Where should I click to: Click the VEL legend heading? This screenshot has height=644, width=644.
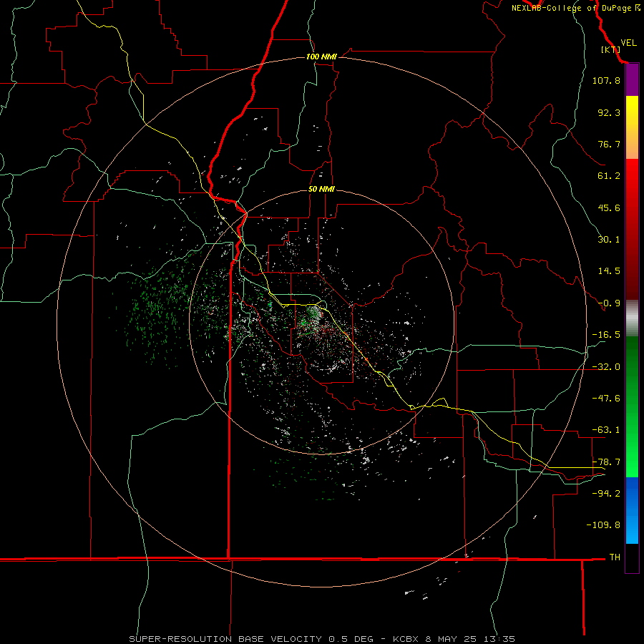tap(628, 42)
